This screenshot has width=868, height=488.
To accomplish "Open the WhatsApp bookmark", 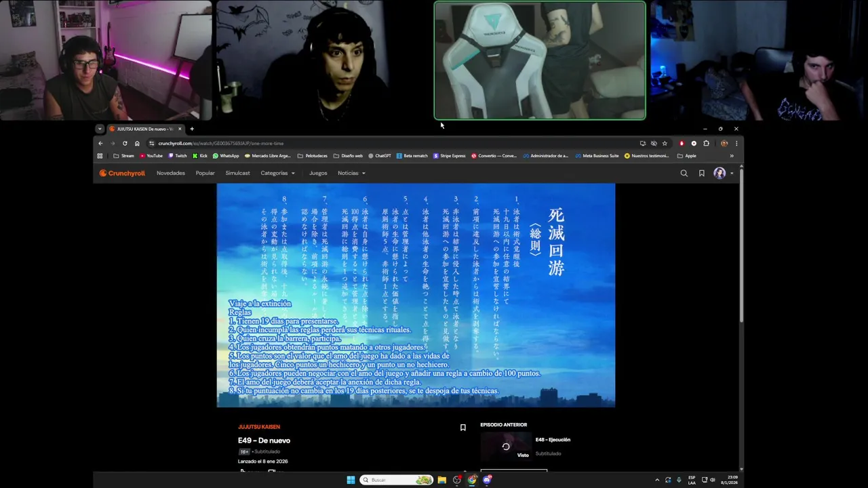I will tap(226, 156).
